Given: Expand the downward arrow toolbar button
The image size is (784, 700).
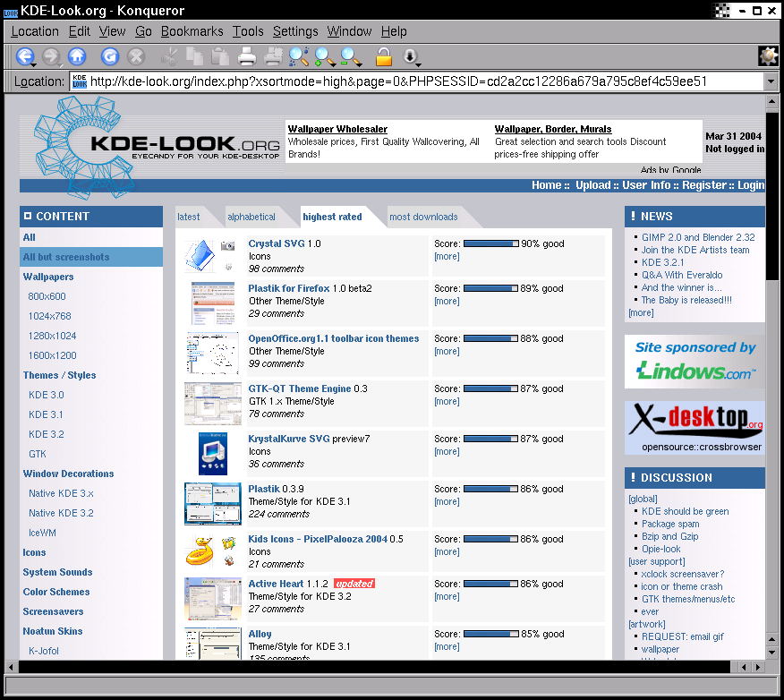Looking at the screenshot, I should point(411,57).
